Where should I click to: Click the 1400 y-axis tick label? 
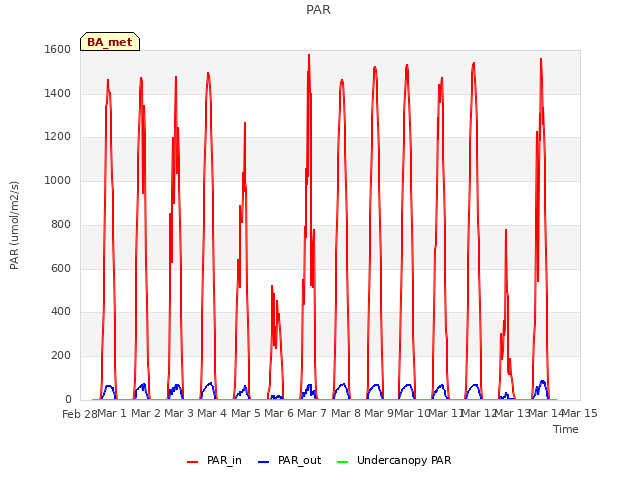[58, 93]
